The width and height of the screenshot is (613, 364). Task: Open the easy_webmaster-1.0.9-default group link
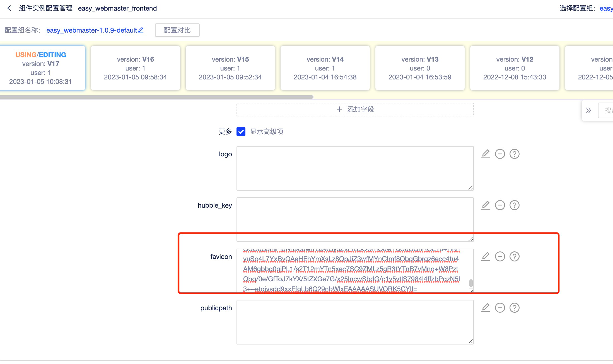pyautogui.click(x=92, y=30)
